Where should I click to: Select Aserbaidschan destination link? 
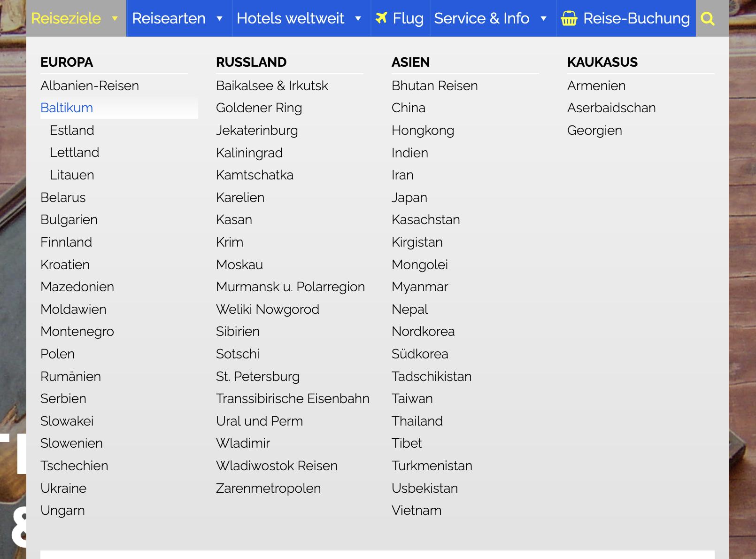coord(611,108)
